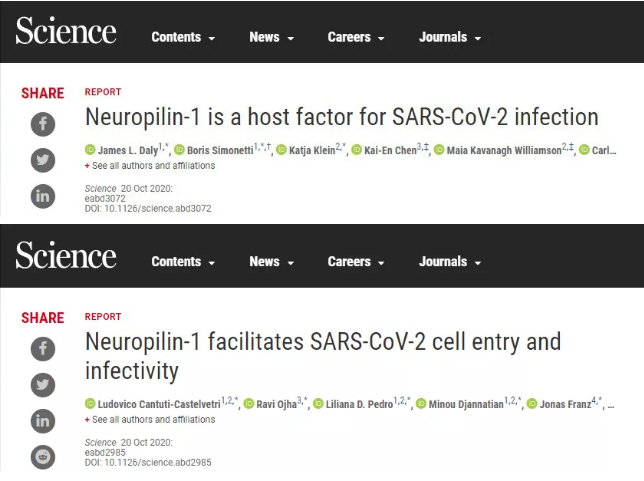This screenshot has height=481, width=644.
Task: Expand News dropdown in top header
Action: coord(271,37)
